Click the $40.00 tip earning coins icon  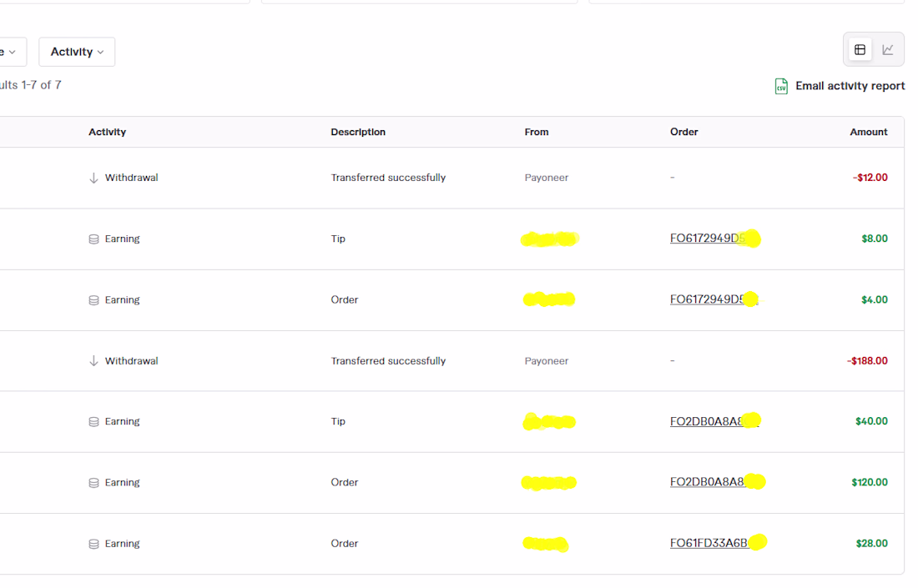93,422
